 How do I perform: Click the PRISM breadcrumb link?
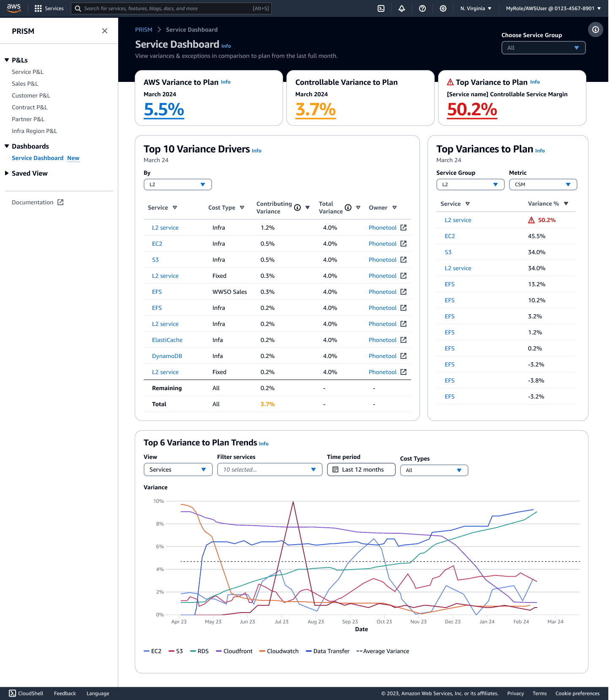144,30
